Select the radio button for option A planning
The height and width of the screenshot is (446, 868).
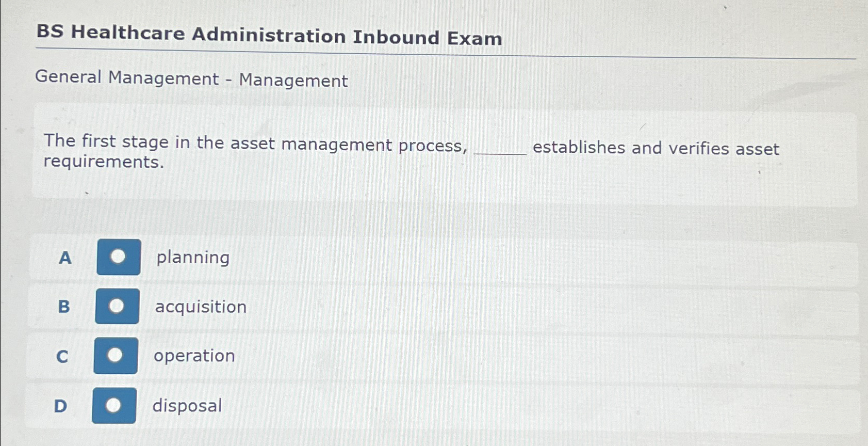[x=118, y=257]
